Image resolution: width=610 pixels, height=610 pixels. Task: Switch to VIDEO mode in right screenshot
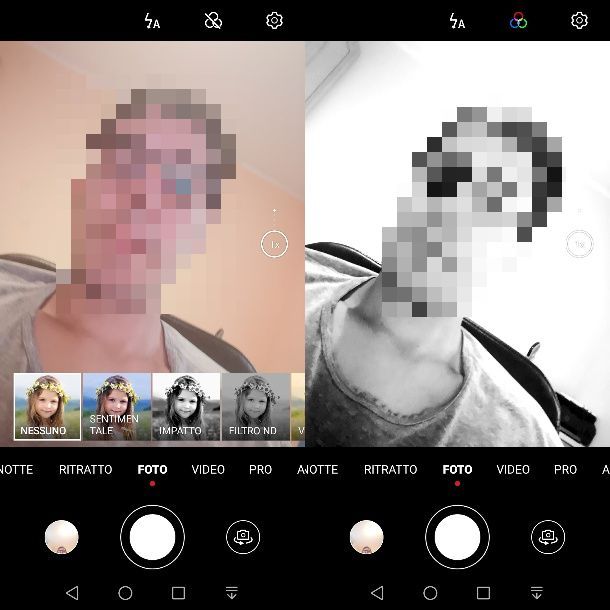point(513,470)
